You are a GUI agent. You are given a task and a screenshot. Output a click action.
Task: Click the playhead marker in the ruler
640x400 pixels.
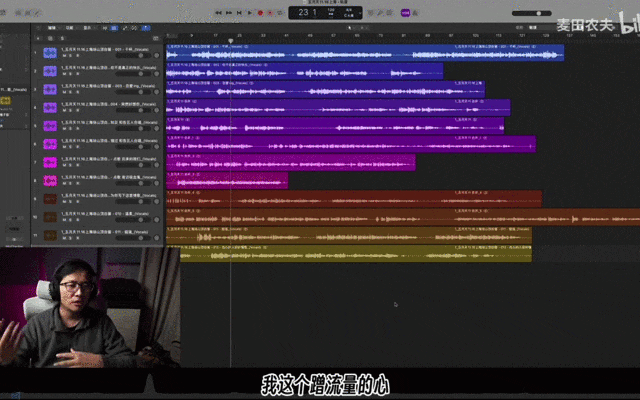coord(231,41)
